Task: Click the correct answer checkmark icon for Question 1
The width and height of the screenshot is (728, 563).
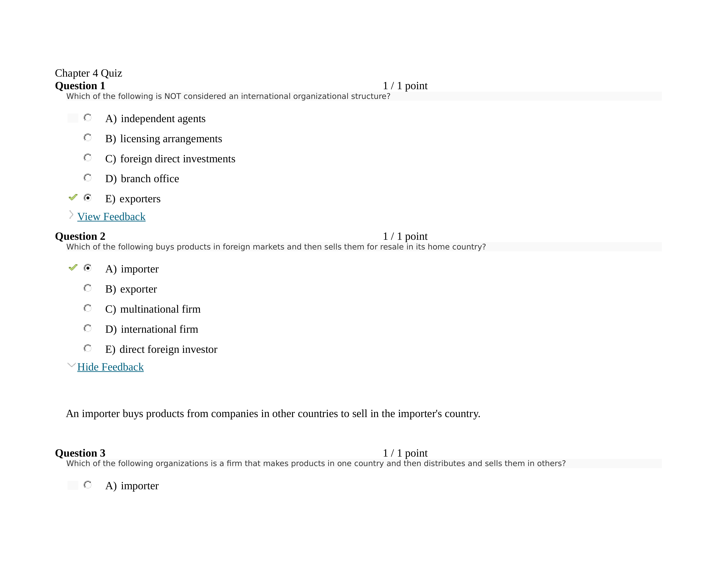Action: 72,198
